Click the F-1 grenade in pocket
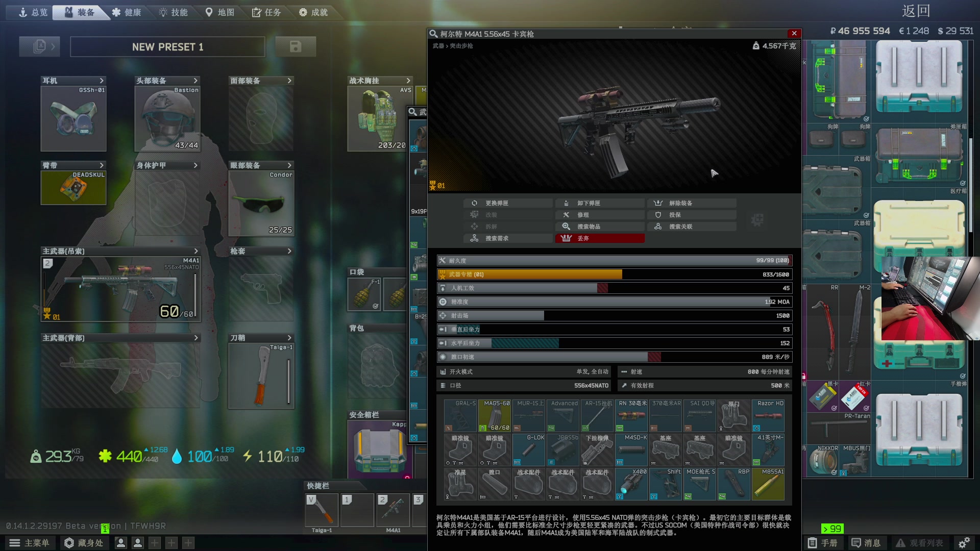The width and height of the screenshot is (980, 551). [364, 294]
